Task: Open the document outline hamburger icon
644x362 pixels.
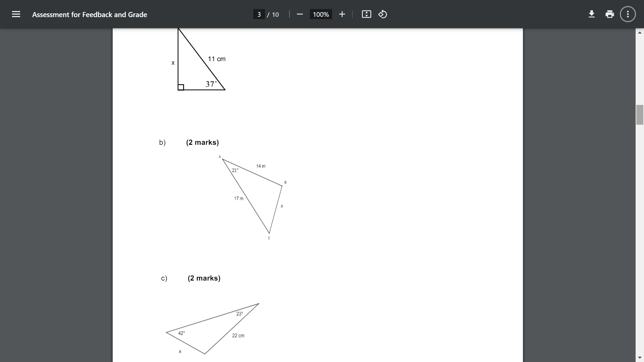Action: pyautogui.click(x=16, y=14)
